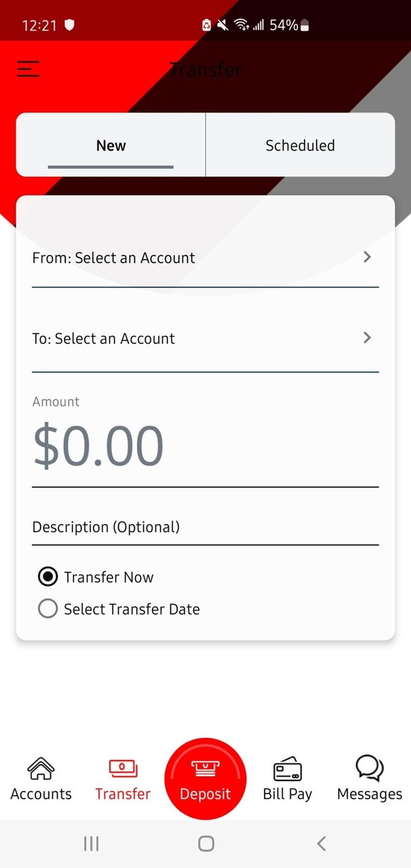This screenshot has width=411, height=868.
Task: Tap the Android back navigation button
Action: 321,844
